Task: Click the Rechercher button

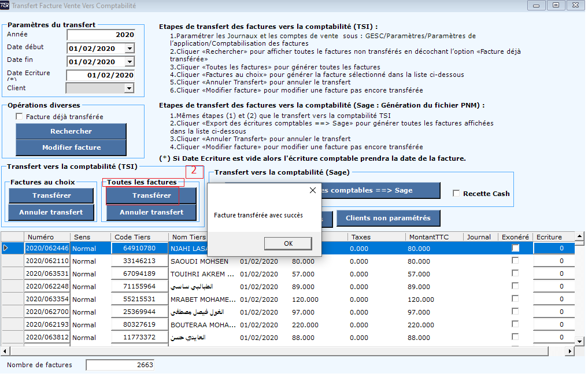Action: (x=71, y=131)
